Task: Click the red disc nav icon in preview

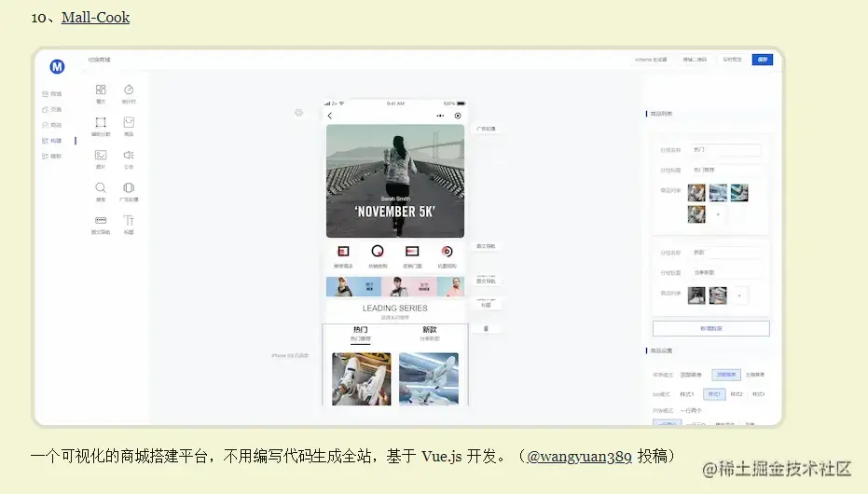Action: coord(447,251)
